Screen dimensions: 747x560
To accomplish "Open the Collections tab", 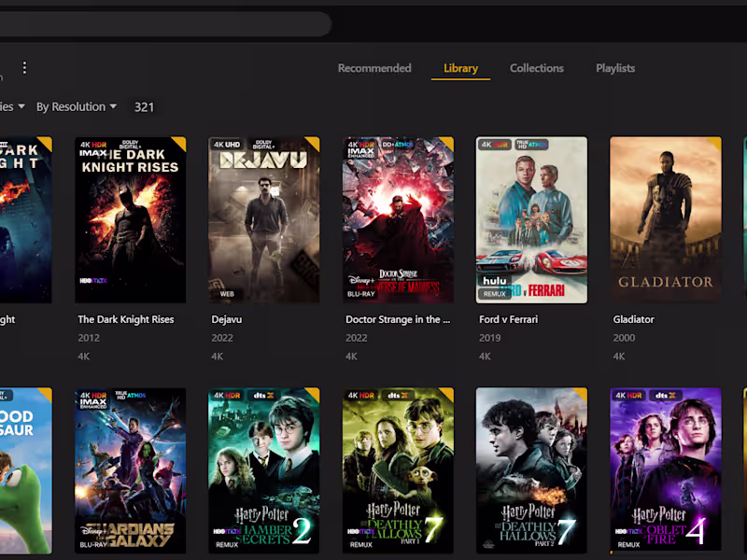I will 537,68.
